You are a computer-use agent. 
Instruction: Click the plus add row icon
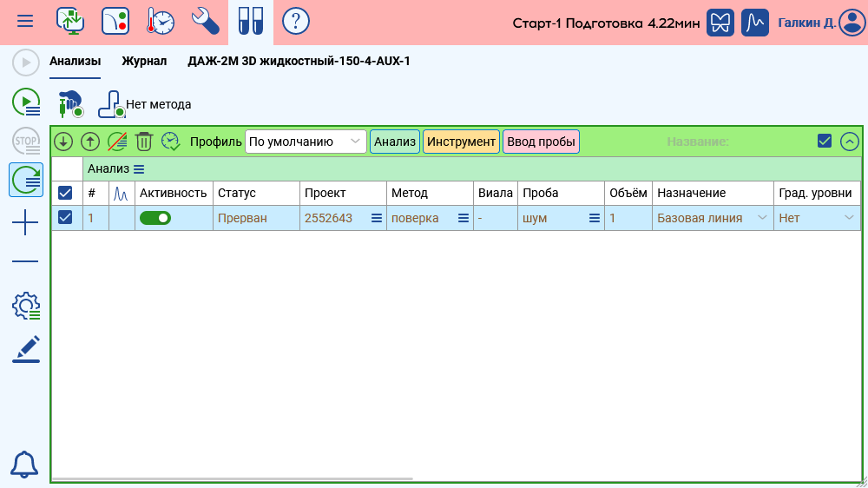(x=25, y=224)
